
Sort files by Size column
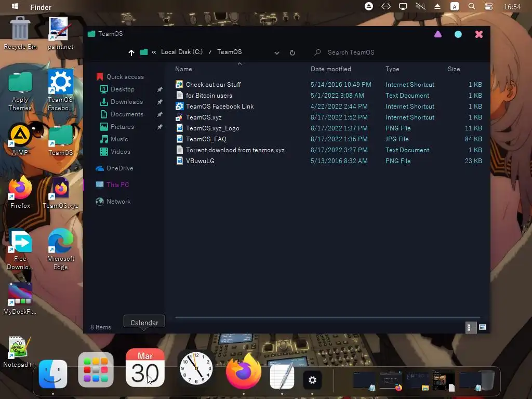pyautogui.click(x=454, y=69)
